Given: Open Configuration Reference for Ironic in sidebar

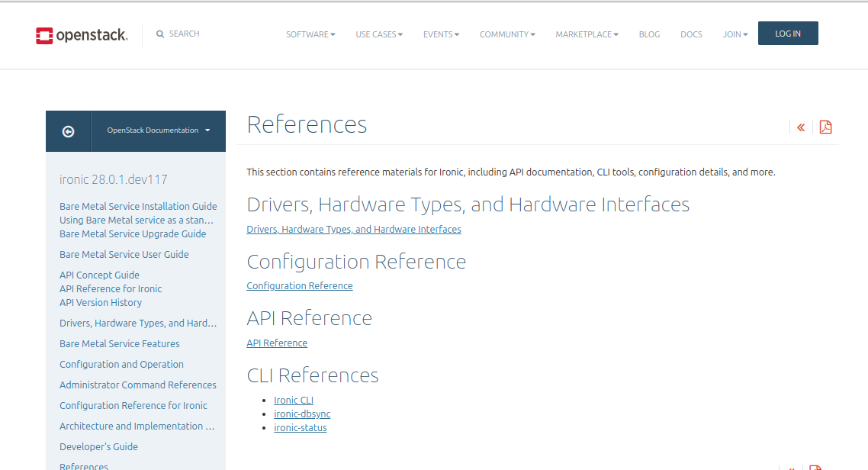Looking at the screenshot, I should (x=133, y=406).
